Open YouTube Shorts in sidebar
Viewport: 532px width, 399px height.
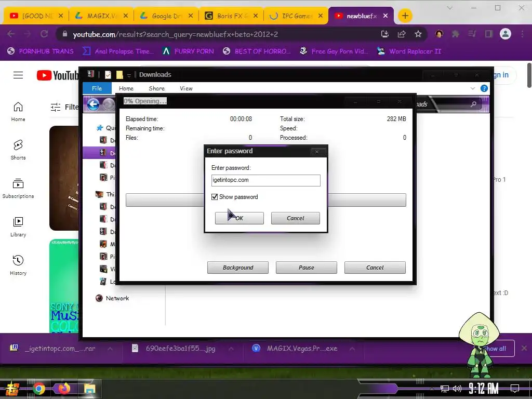(18, 150)
